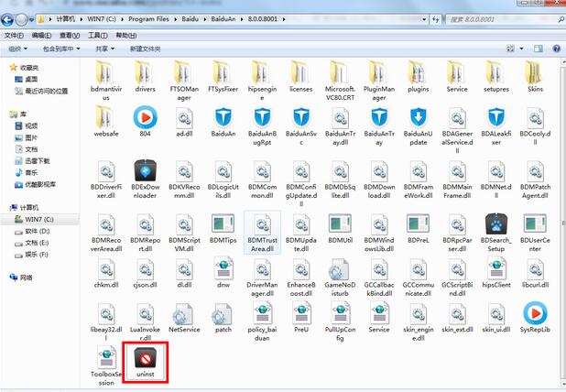Screen dimensions: 566x392
Task: Click the BDExDownloader file icon
Action: tap(146, 171)
